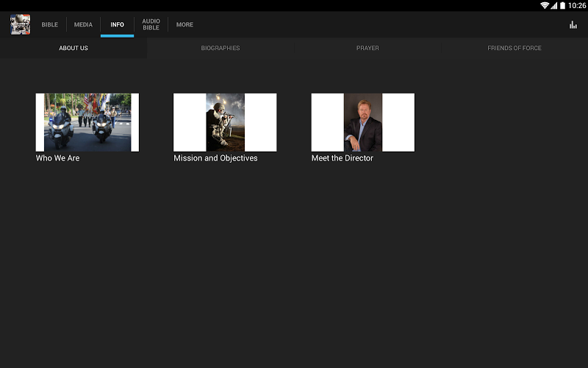Click the Meet the Director label
This screenshot has width=588, height=368.
point(343,158)
